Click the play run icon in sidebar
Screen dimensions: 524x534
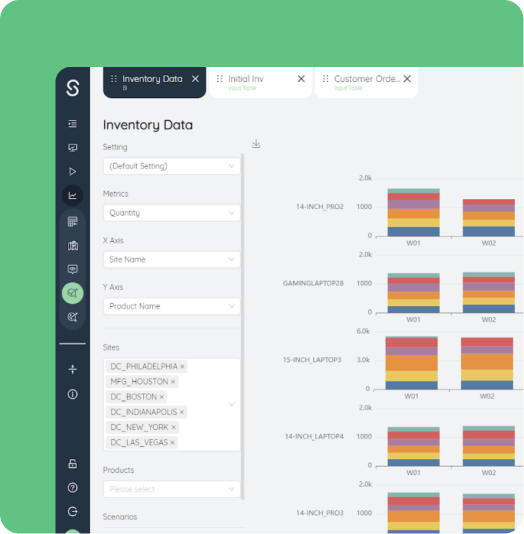pos(73,171)
